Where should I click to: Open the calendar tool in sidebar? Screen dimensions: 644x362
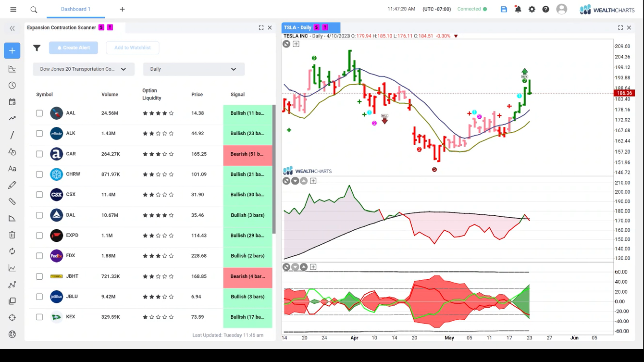(x=12, y=102)
